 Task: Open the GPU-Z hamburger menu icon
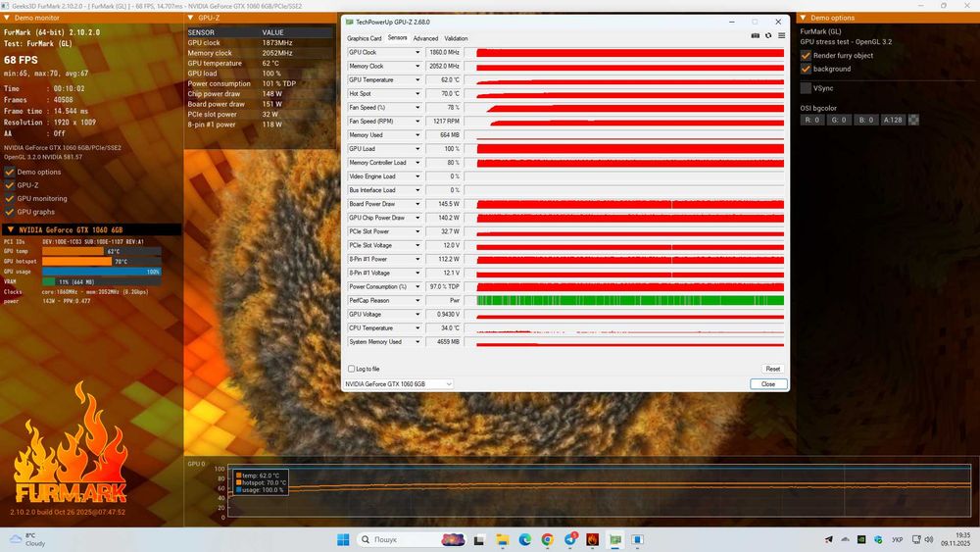tap(781, 35)
